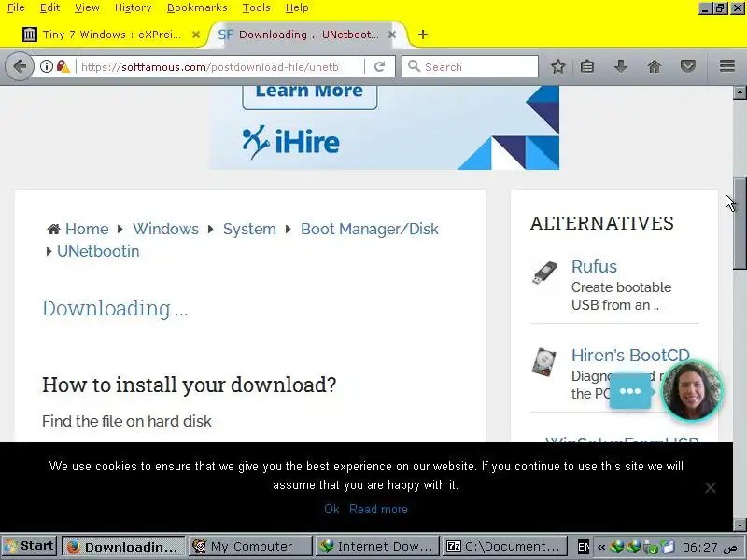Go to the home page icon
The image size is (747, 560).
click(x=655, y=66)
